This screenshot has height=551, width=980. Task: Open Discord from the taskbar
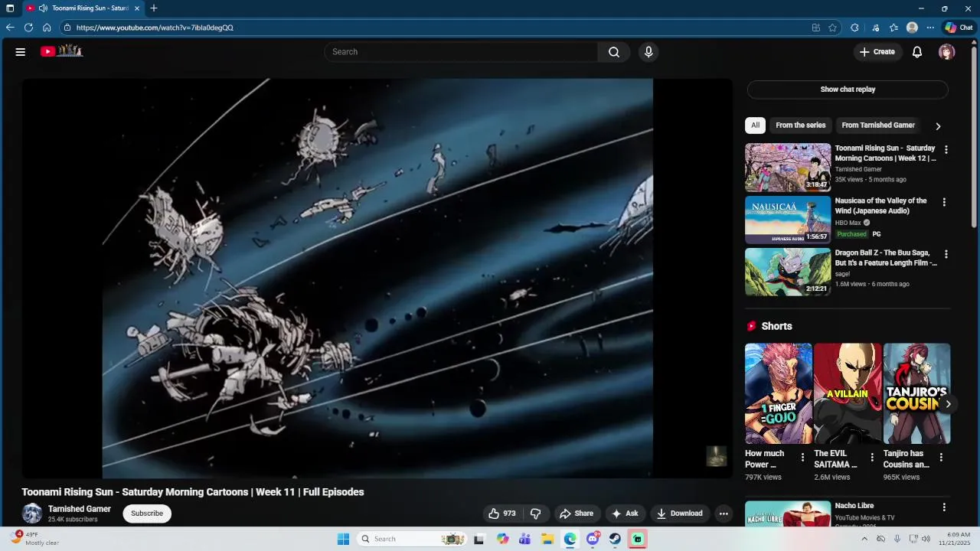pyautogui.click(x=593, y=539)
